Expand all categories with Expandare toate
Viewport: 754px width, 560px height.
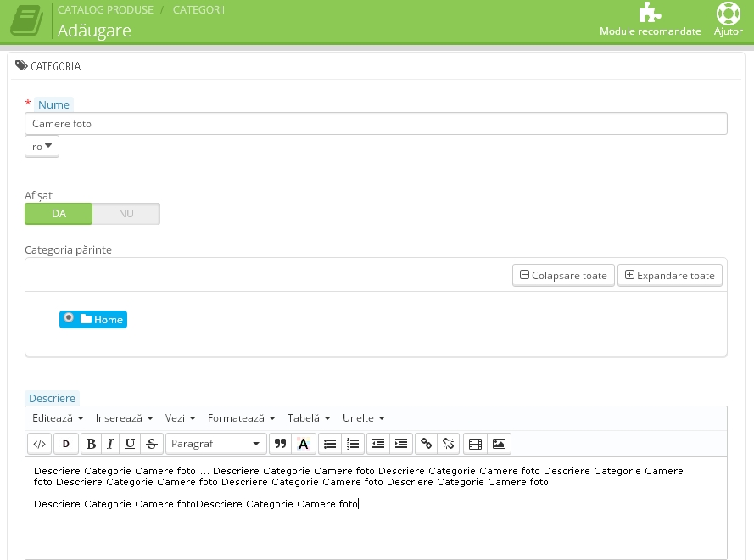[669, 275]
